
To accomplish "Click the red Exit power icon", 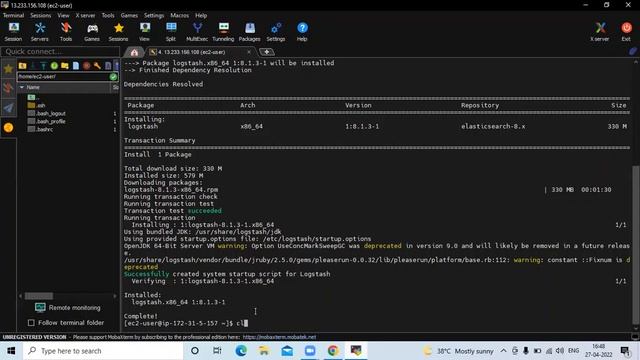I will coord(627,32).
